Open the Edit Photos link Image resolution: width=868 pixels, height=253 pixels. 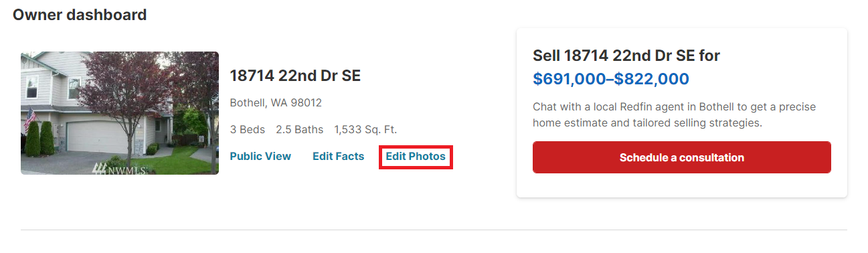coord(416,157)
